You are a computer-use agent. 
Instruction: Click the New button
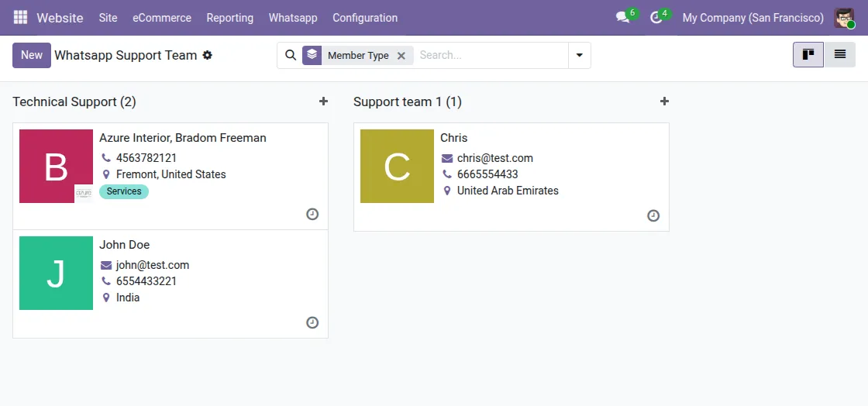[x=32, y=55]
